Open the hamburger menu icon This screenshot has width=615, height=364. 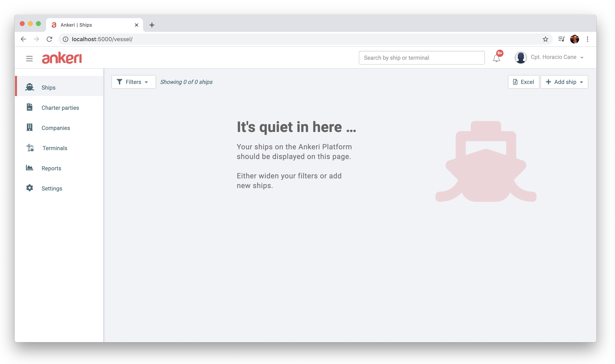click(29, 58)
